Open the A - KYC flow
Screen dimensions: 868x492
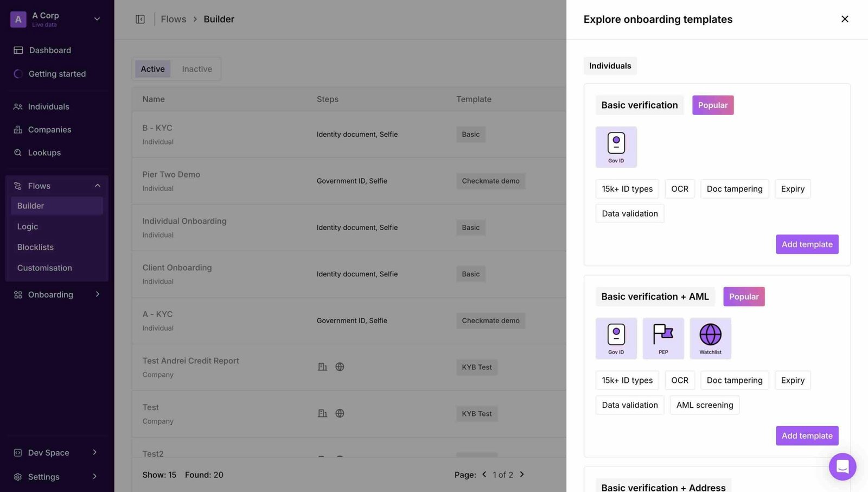[349, 320]
